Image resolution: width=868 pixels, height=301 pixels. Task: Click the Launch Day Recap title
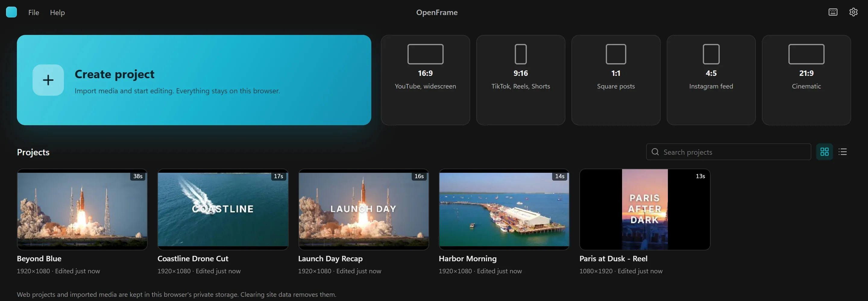330,259
